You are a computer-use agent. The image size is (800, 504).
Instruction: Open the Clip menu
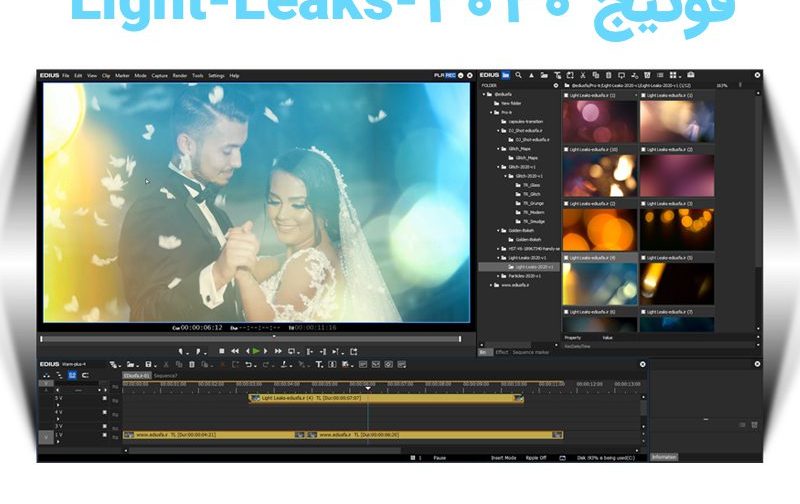tap(106, 75)
